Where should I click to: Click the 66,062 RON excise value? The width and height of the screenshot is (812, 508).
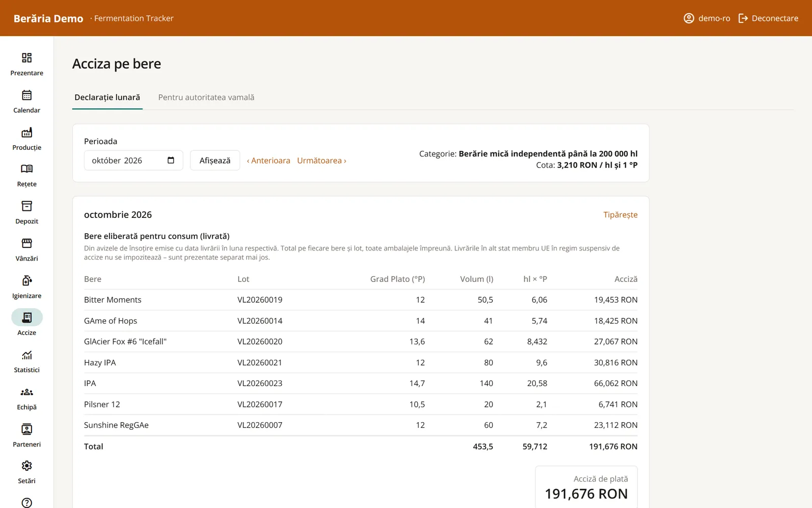click(x=616, y=384)
